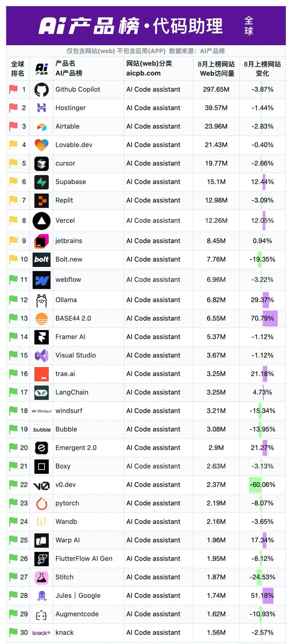Click the Supabase lightning bolt icon
Viewport: 292px width, 644px height.
pos(41,182)
